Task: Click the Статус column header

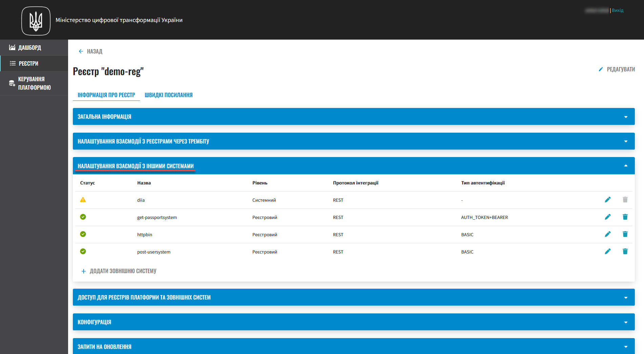Action: tap(87, 183)
